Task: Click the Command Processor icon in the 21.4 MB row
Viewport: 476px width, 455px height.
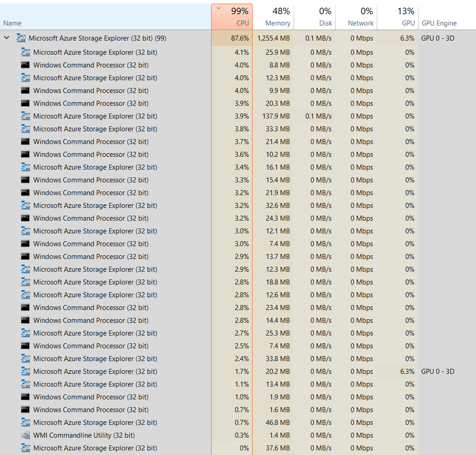Action: [x=25, y=142]
